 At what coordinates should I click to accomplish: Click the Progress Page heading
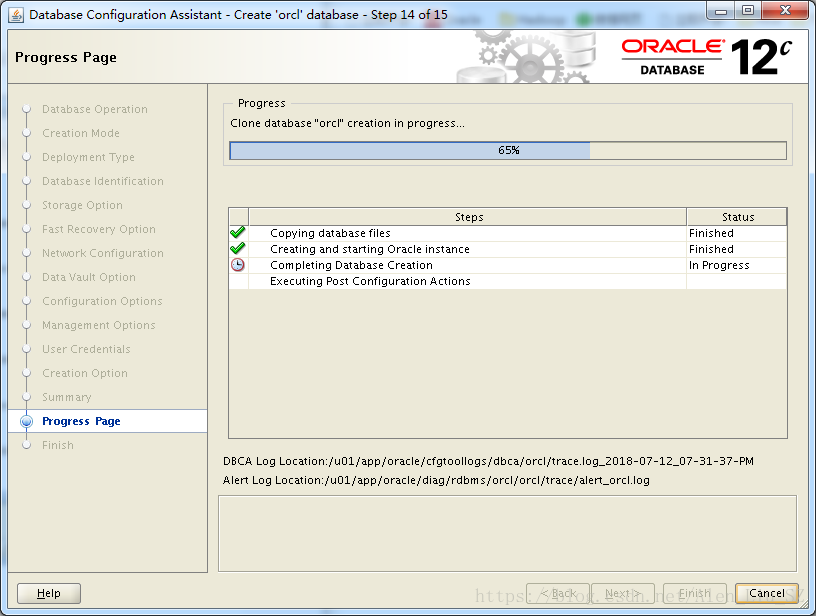66,57
